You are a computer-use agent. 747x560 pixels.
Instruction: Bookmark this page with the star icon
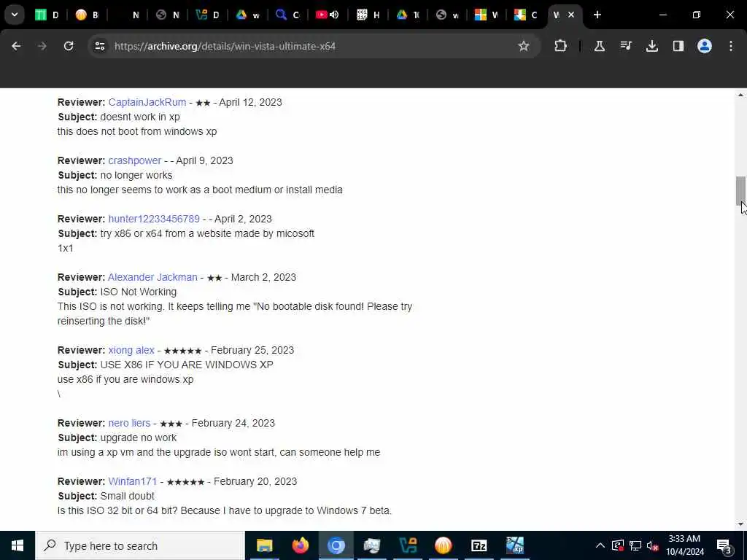[524, 46]
